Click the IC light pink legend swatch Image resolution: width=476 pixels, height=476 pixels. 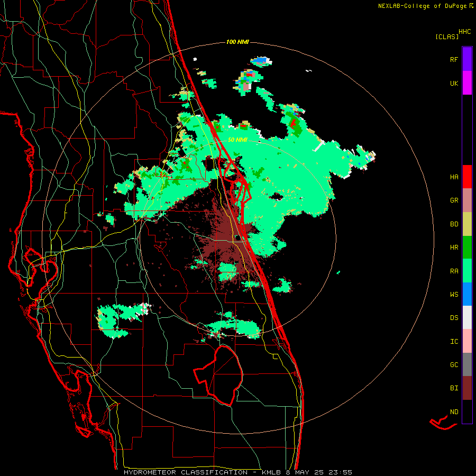tap(467, 341)
